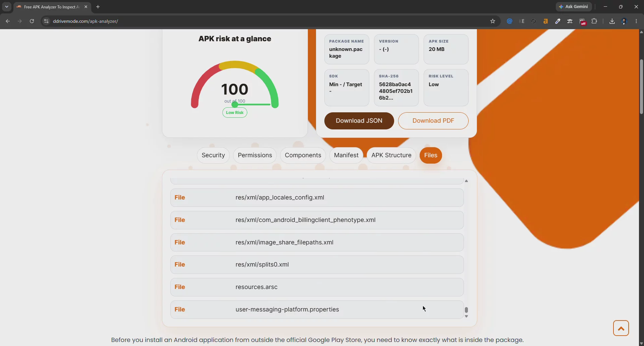Click the APK Size 20 MB card
The width and height of the screenshot is (644, 346).
click(x=446, y=49)
